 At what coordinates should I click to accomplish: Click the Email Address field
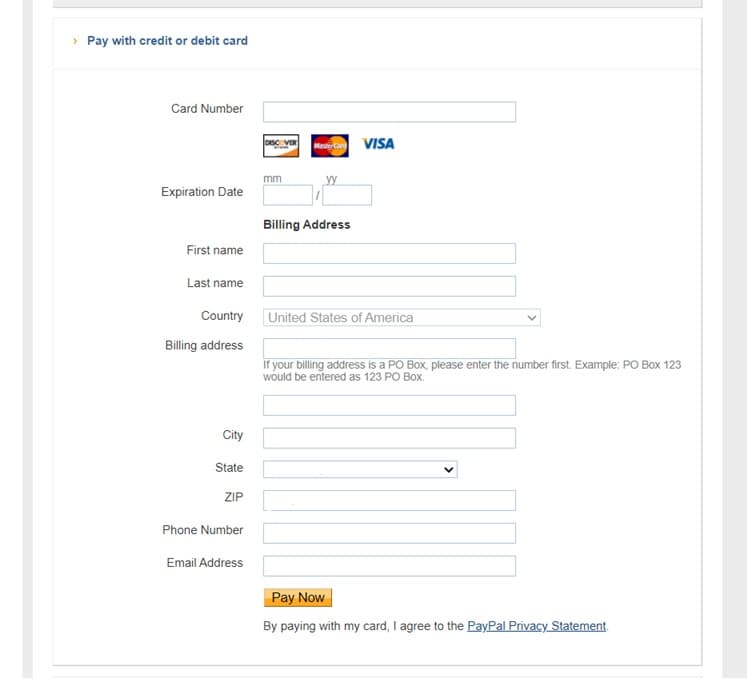click(x=389, y=566)
